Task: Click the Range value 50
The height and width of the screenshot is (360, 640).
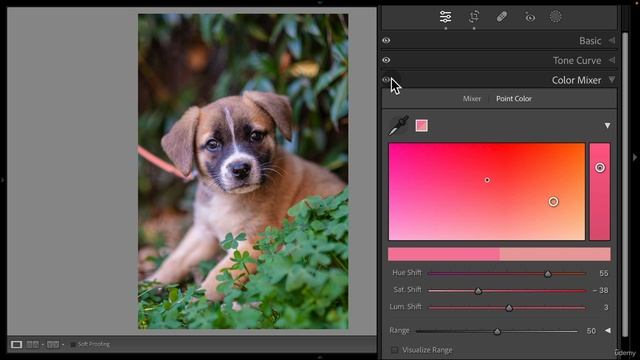Action: pos(591,331)
